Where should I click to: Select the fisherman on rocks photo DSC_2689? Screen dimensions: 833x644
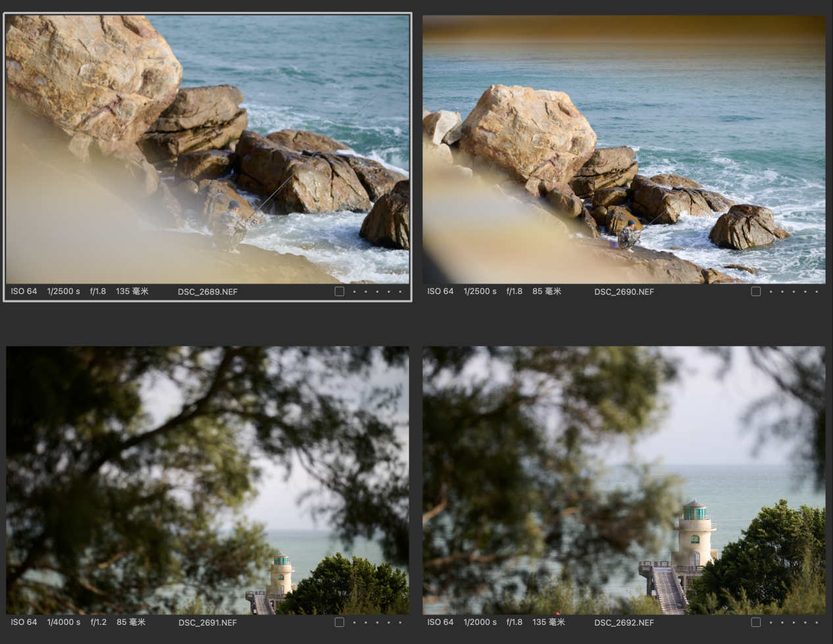point(207,150)
